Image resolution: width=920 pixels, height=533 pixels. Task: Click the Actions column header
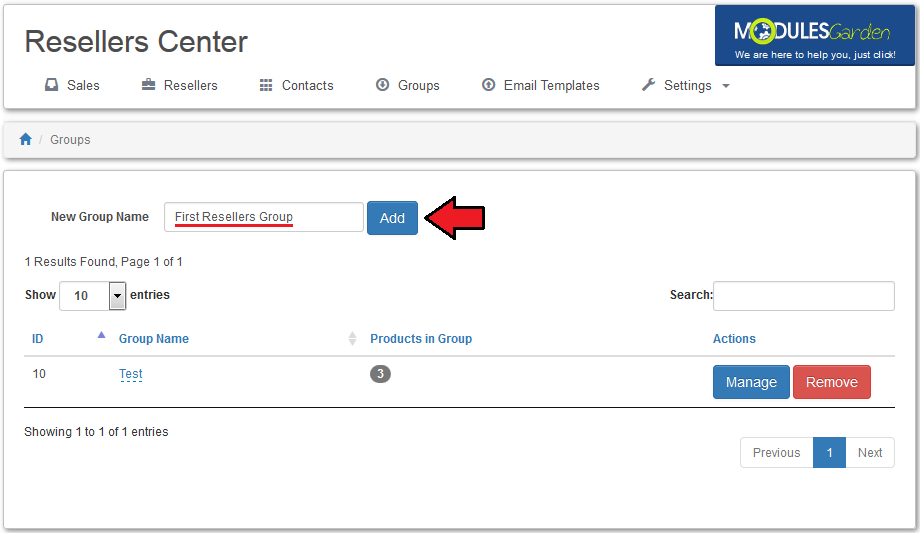[734, 339]
